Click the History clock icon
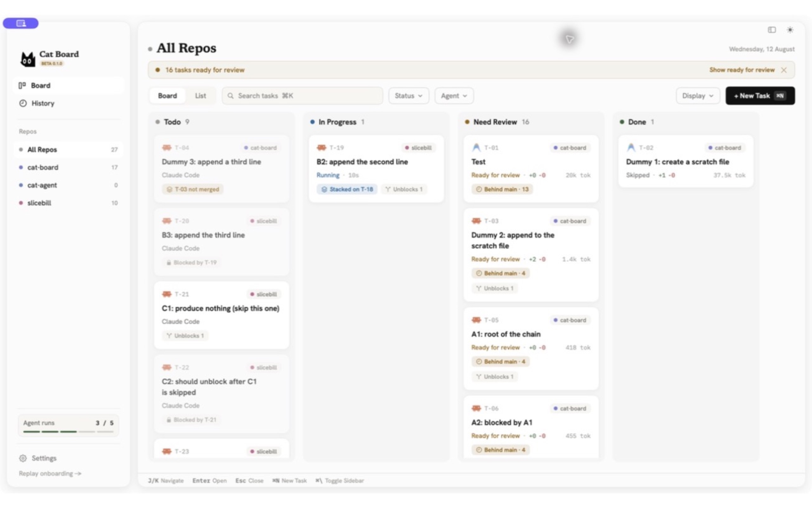 (x=23, y=103)
